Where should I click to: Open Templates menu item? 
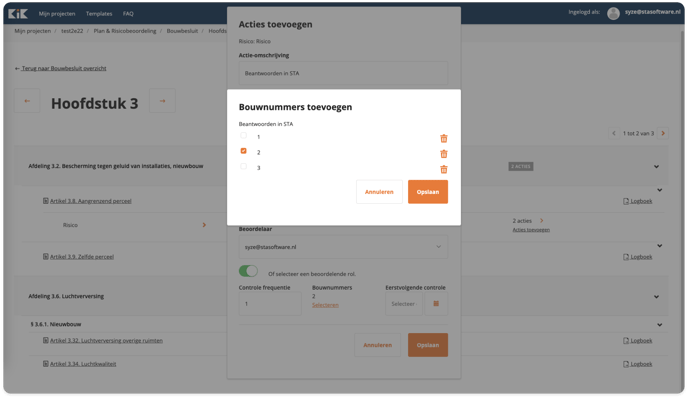click(x=99, y=14)
